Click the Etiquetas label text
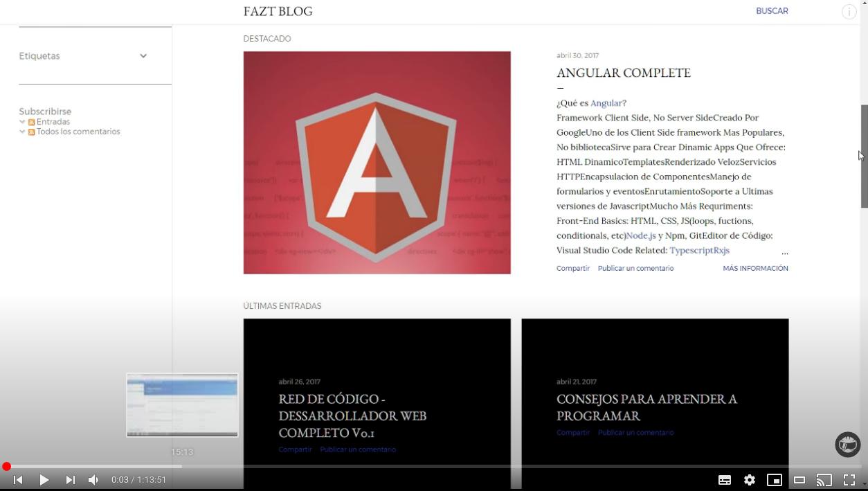The image size is (868, 491). click(39, 56)
